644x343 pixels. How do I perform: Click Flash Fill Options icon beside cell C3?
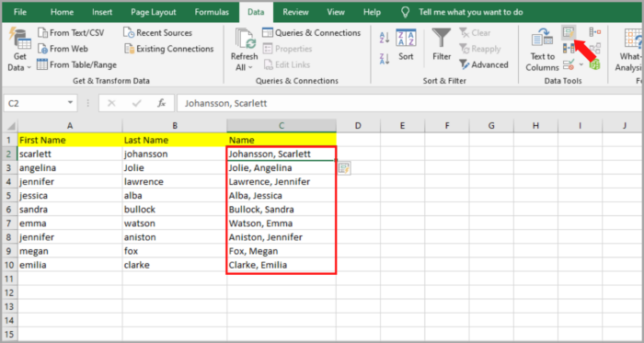pyautogui.click(x=344, y=168)
